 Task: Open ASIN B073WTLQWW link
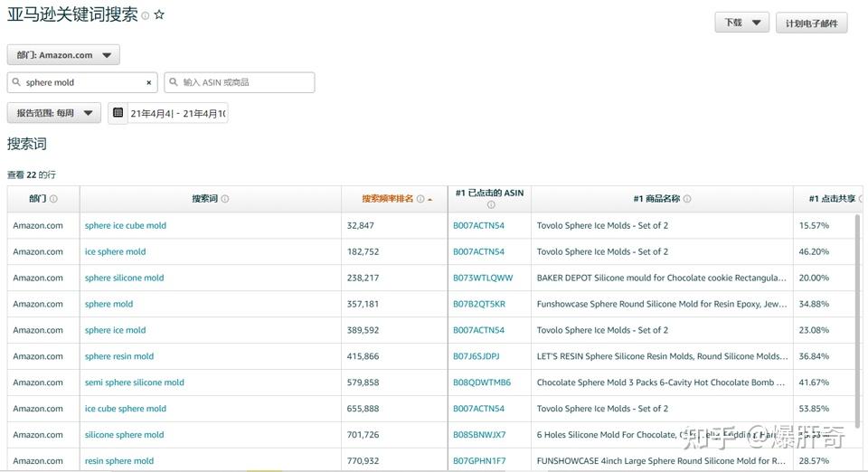[483, 278]
